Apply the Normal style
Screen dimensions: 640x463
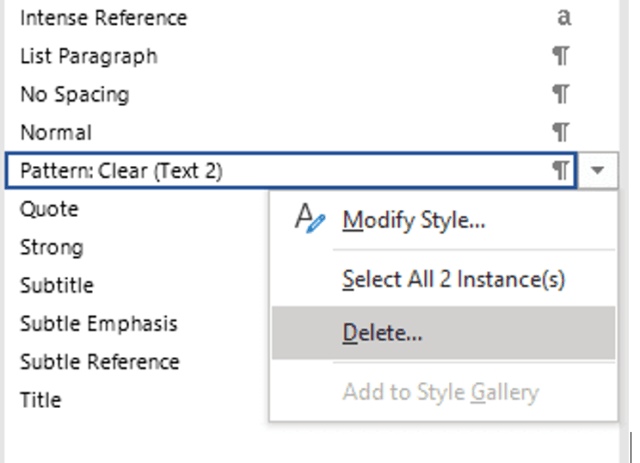[56, 133]
